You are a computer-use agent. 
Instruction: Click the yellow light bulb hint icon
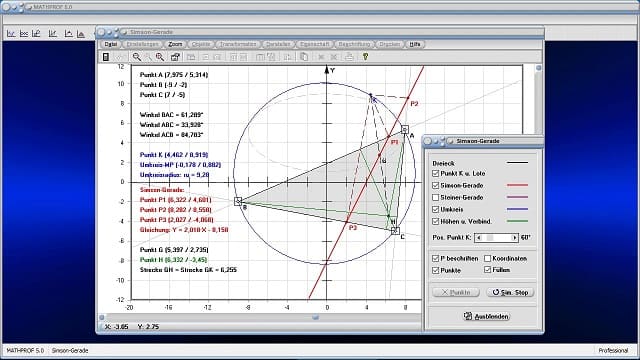click(365, 57)
